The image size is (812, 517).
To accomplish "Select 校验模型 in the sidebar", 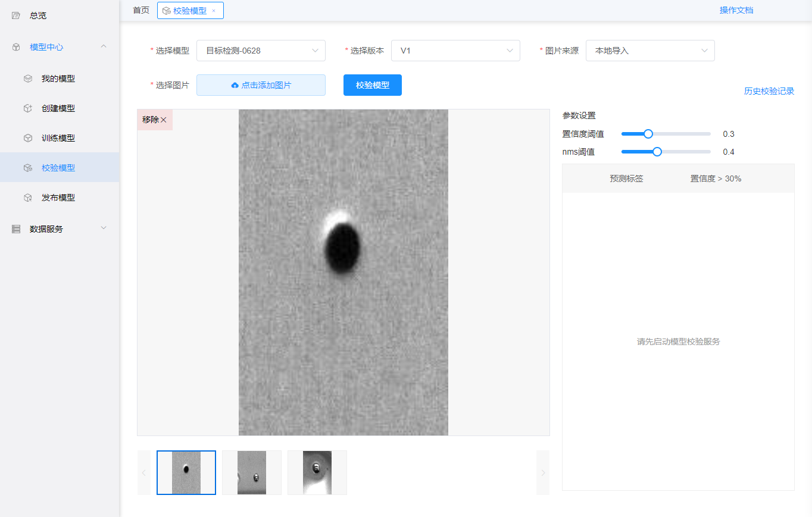I will point(58,168).
